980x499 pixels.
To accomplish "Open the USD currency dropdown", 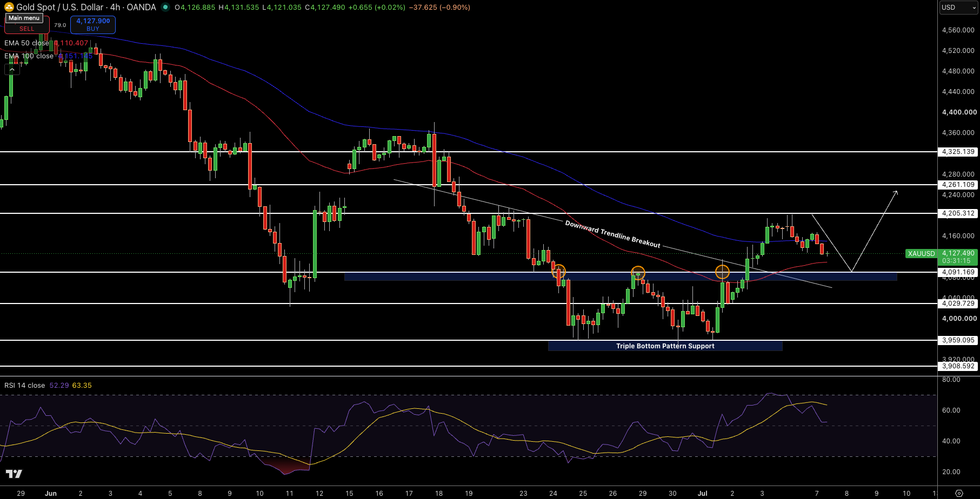I will (958, 8).
